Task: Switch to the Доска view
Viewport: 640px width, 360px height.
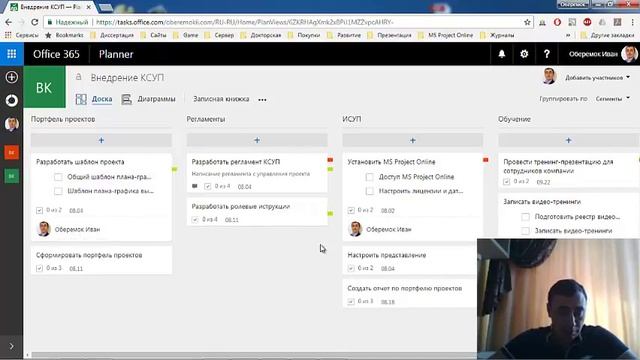Action: pyautogui.click(x=94, y=99)
